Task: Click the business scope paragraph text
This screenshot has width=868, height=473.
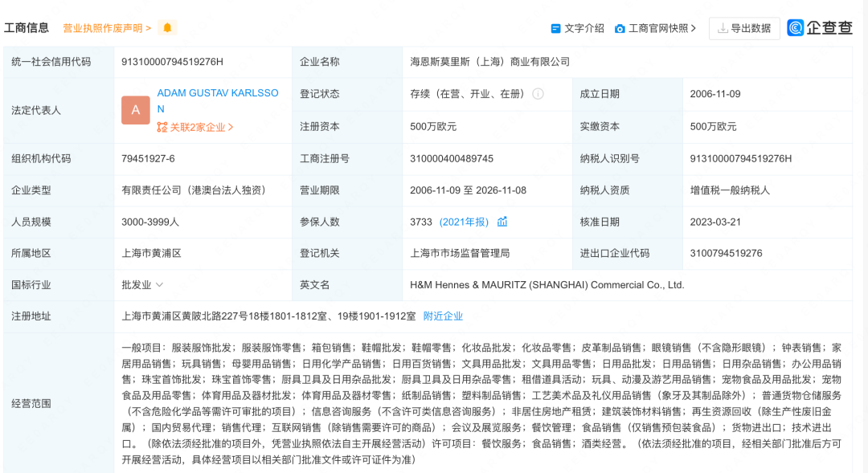Action: [x=481, y=403]
